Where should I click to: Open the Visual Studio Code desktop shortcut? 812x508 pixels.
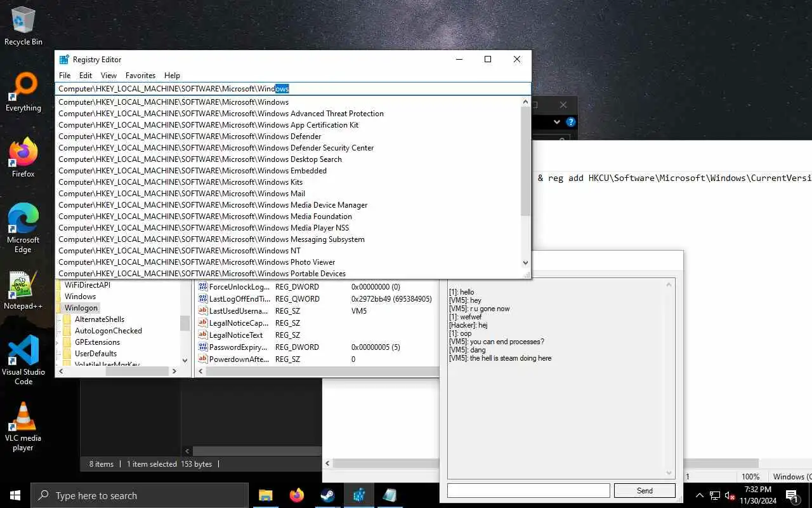click(x=23, y=359)
